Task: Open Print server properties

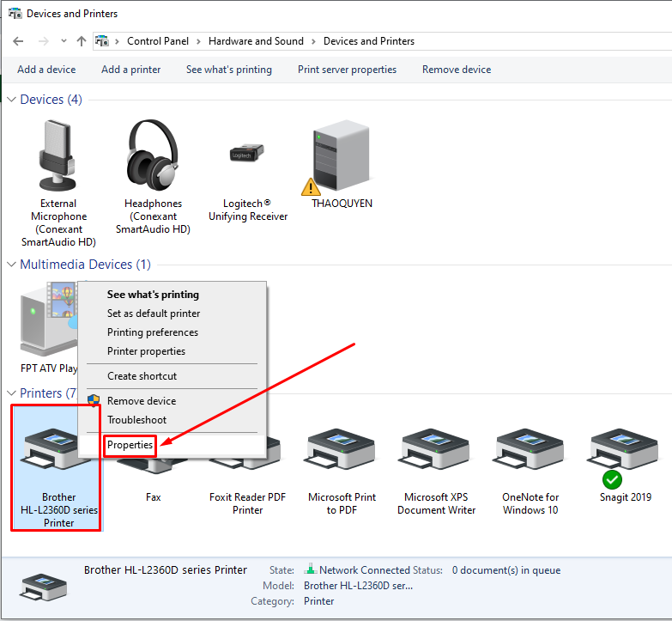Action: 347,70
